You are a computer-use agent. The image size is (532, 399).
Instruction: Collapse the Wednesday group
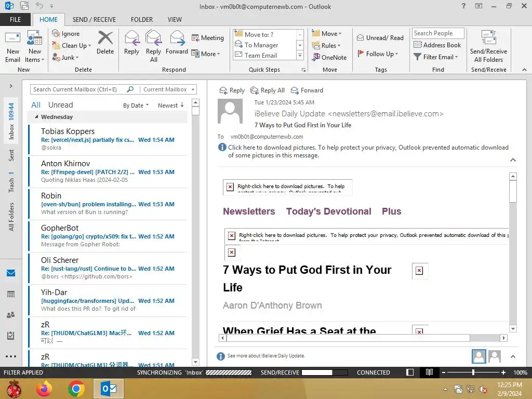(x=36, y=117)
